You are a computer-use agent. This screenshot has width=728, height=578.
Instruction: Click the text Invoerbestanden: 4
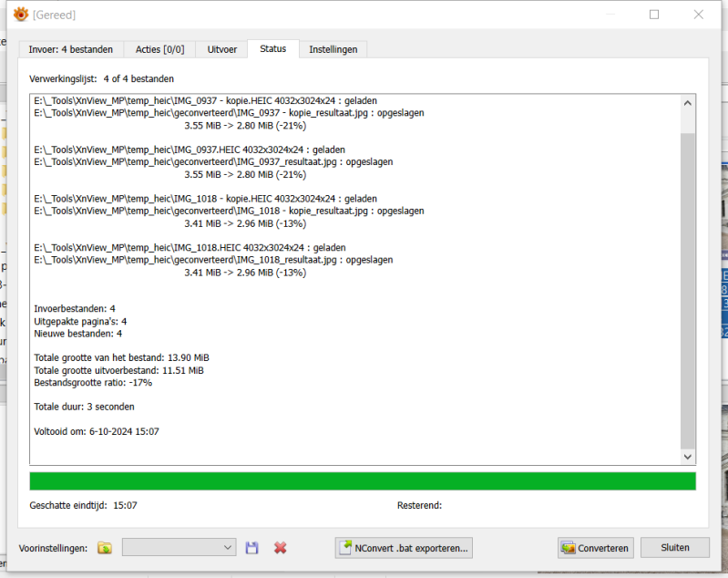click(75, 309)
